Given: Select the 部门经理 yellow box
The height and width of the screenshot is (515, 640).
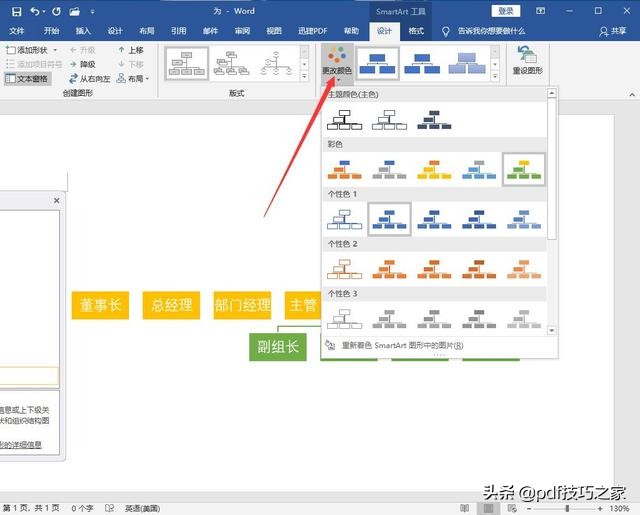Looking at the screenshot, I should [242, 305].
